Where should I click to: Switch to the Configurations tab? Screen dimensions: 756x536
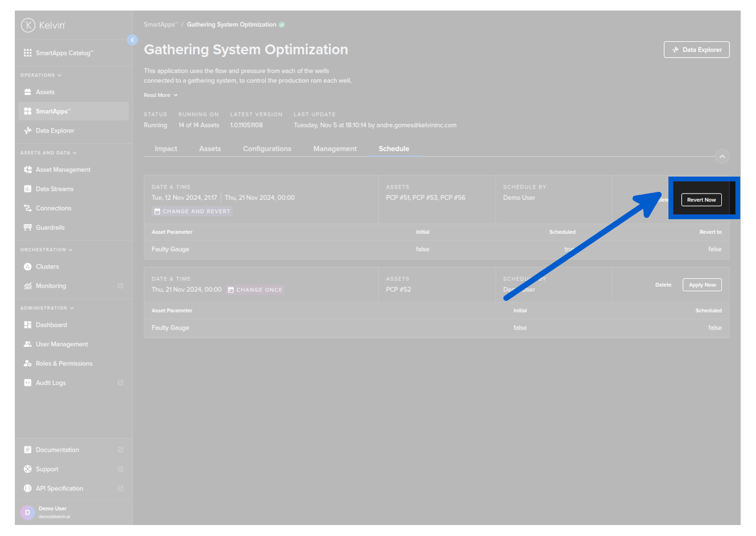(x=267, y=149)
